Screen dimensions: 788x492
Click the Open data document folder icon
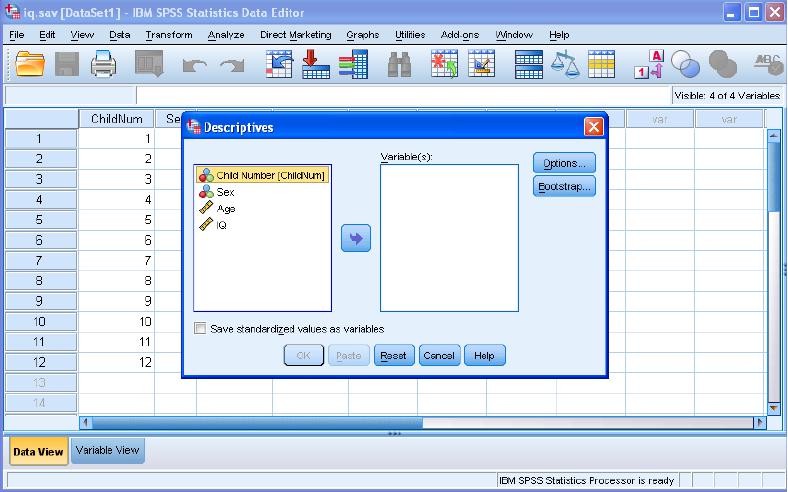tap(30, 64)
